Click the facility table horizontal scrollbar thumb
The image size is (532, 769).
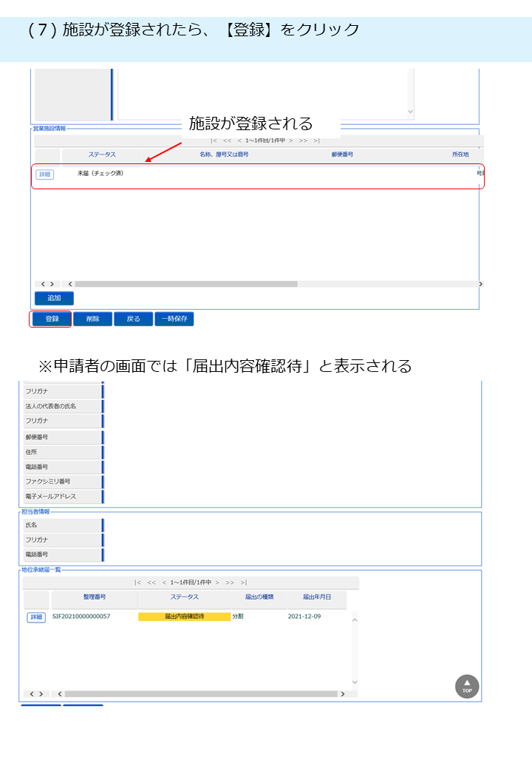click(x=186, y=284)
